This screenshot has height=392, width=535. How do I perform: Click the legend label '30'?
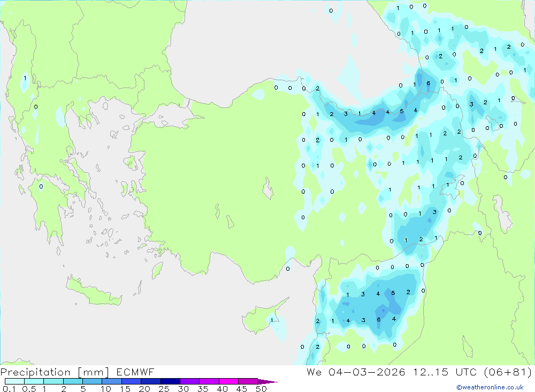point(183,389)
